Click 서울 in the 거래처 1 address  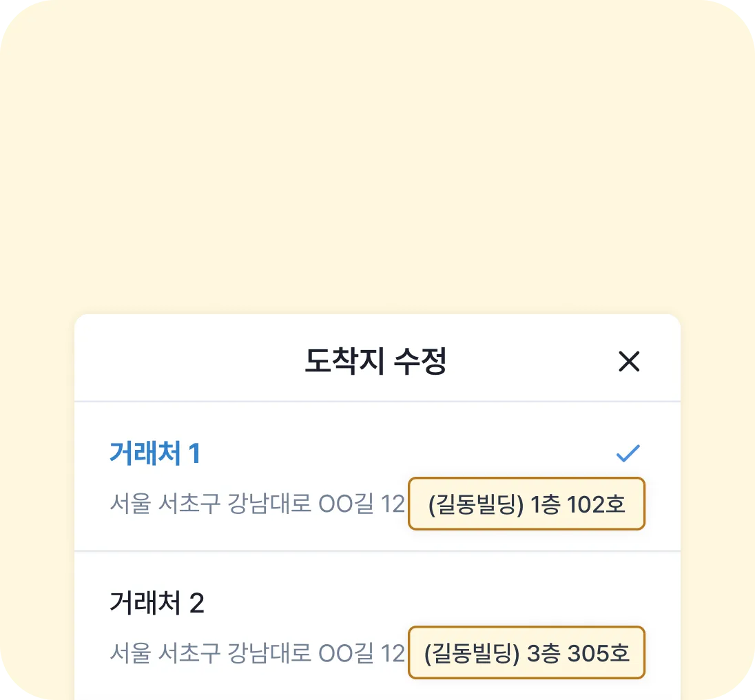pos(131,504)
